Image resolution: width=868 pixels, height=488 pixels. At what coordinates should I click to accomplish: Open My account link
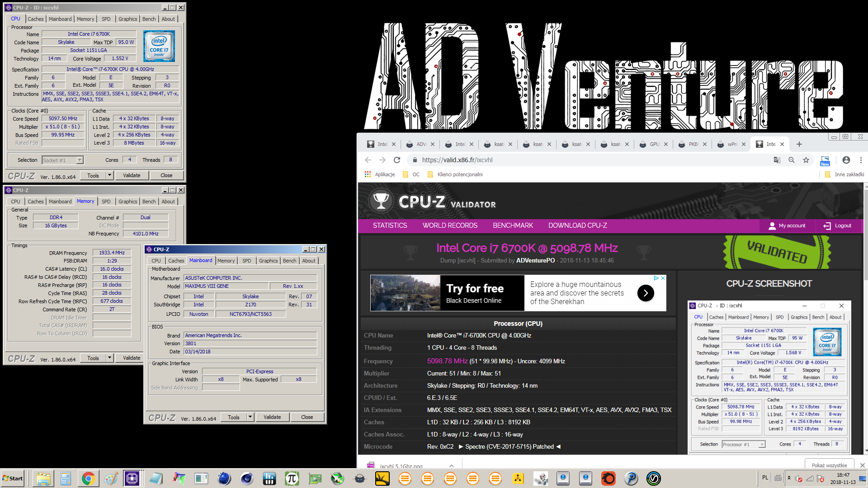click(x=787, y=225)
